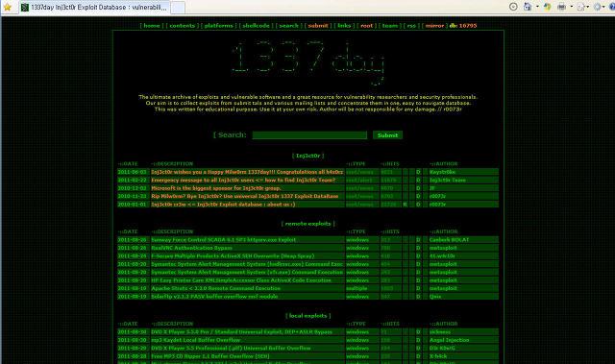Open Symantec System Alert Management (xfr.exe) entry
The image size is (615, 364).
pos(247,273)
